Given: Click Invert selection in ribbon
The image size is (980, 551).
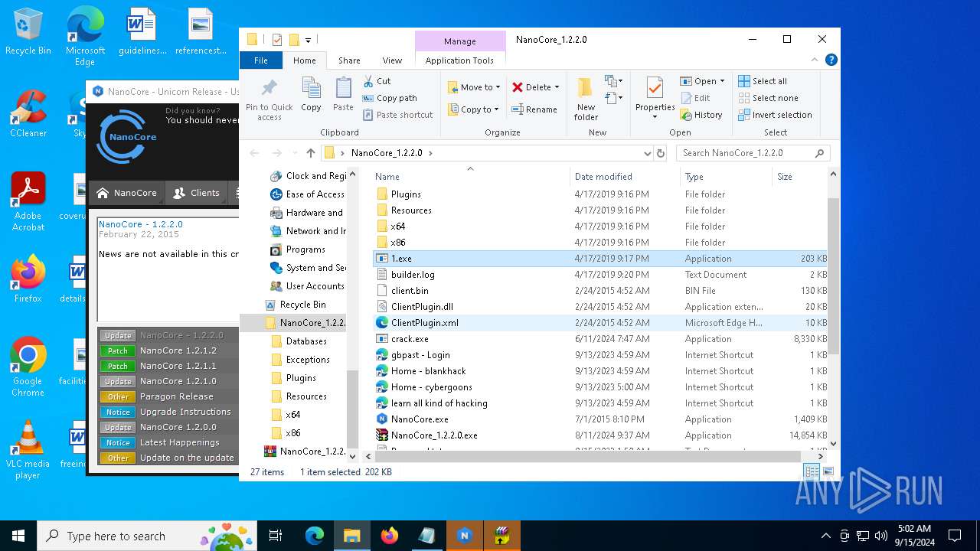Looking at the screenshot, I should pos(775,115).
